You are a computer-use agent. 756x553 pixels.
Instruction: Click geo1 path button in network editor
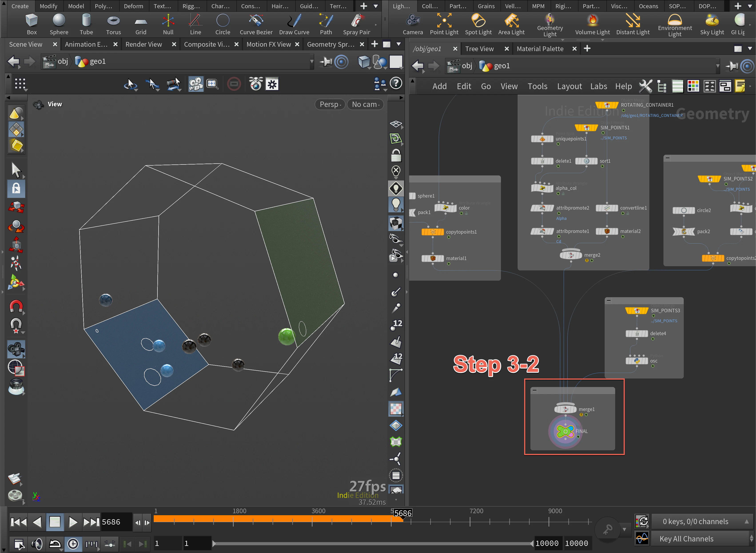(495, 66)
